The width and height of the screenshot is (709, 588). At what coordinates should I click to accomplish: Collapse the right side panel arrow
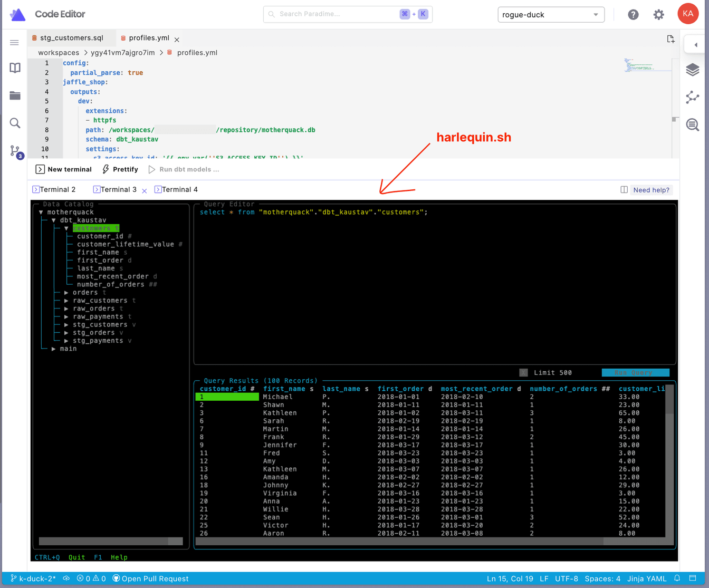point(695,45)
